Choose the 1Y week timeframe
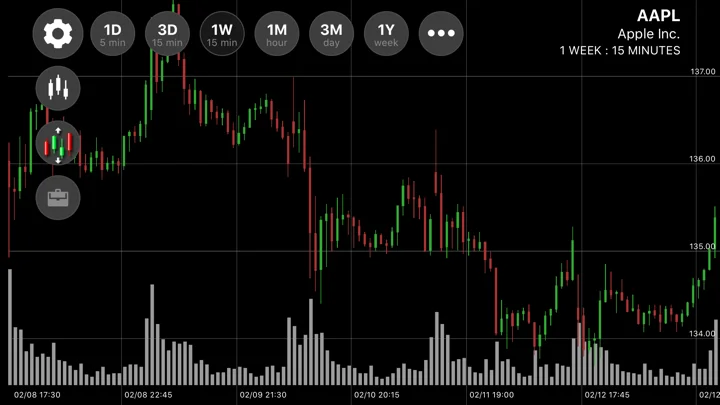This screenshot has height=405, width=720. pos(386,34)
